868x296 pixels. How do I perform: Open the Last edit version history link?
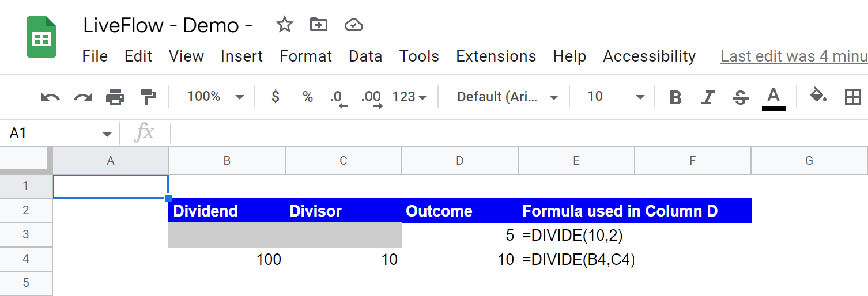[794, 56]
